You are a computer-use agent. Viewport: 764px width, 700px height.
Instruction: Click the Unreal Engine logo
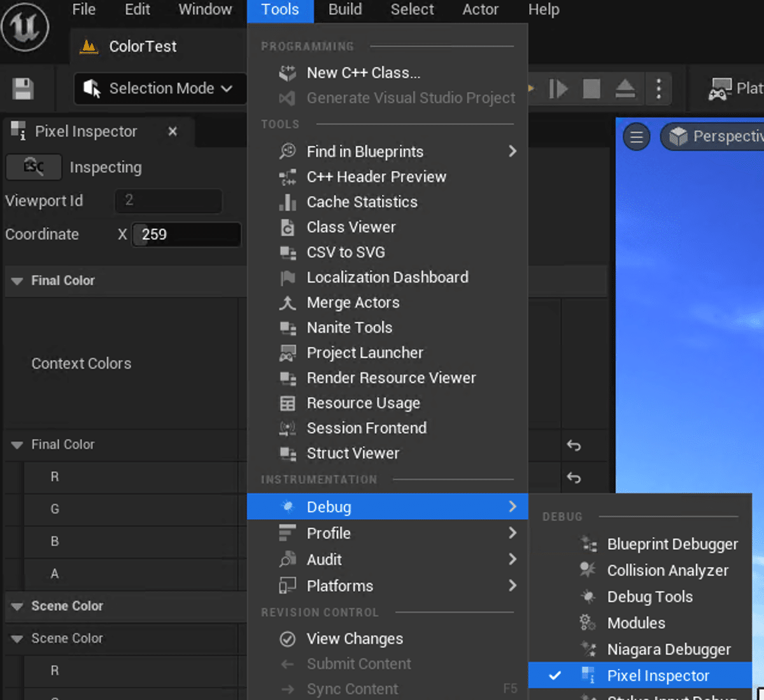[x=25, y=27]
